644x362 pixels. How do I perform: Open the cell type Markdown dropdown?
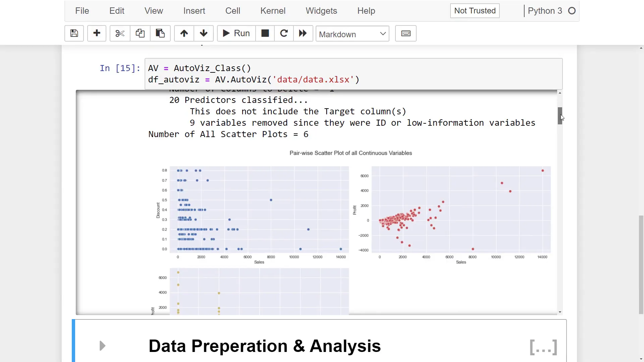352,34
